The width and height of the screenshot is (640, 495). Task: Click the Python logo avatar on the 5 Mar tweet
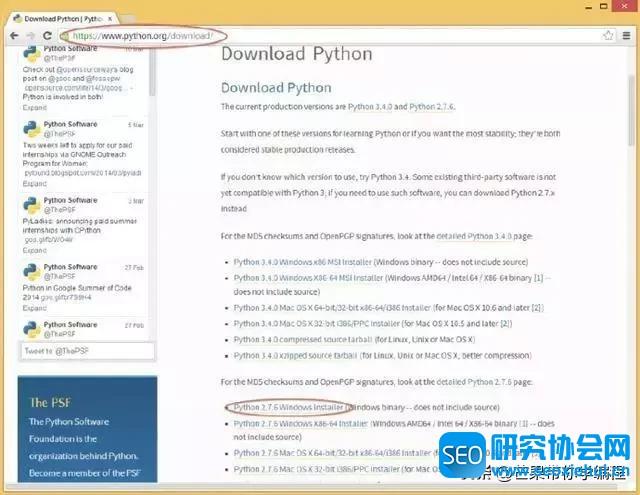(32, 129)
